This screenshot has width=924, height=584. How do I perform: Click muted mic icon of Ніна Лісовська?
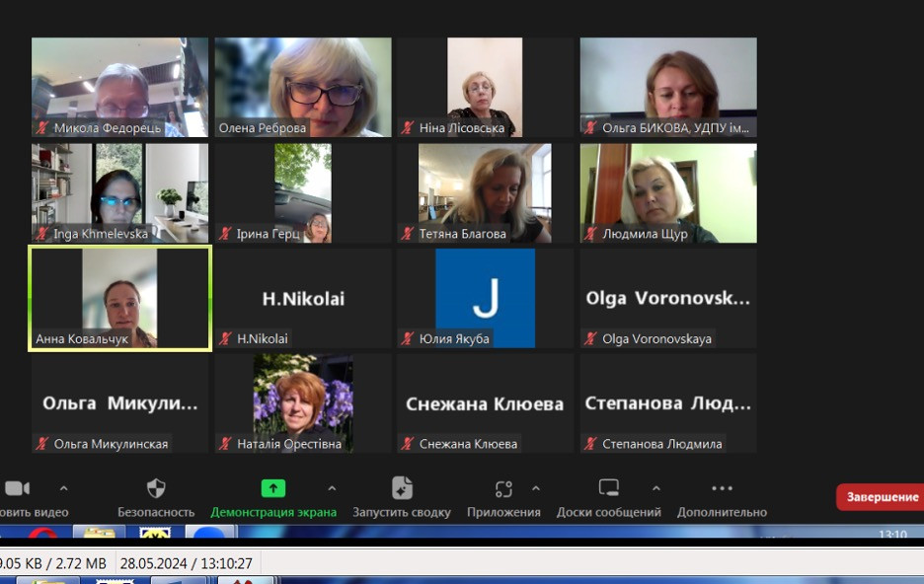tap(407, 128)
